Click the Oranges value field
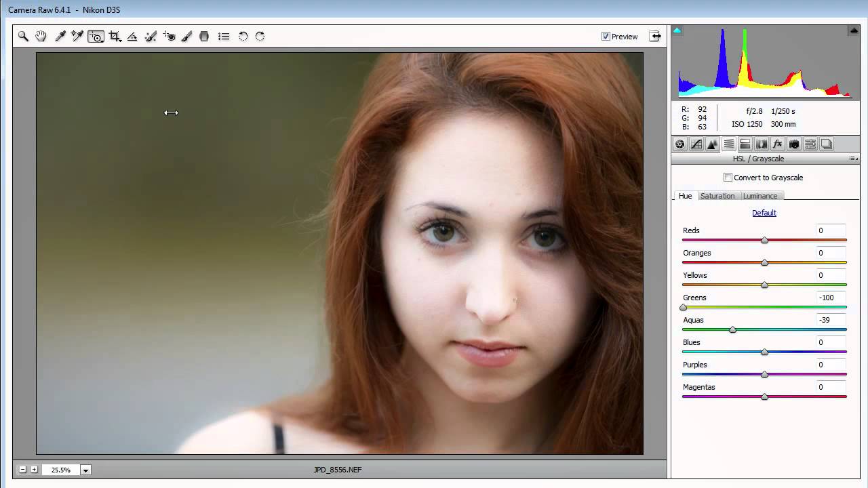The image size is (868, 488). (831, 253)
